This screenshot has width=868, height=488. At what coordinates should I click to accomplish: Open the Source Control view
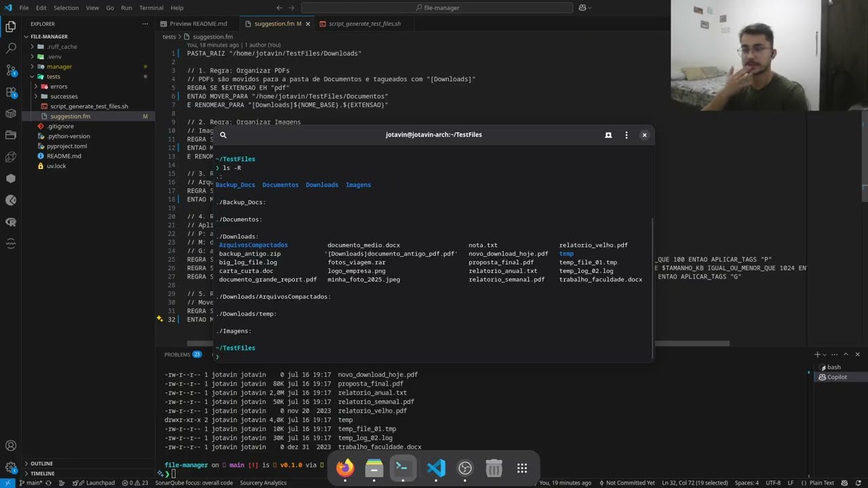coord(10,70)
